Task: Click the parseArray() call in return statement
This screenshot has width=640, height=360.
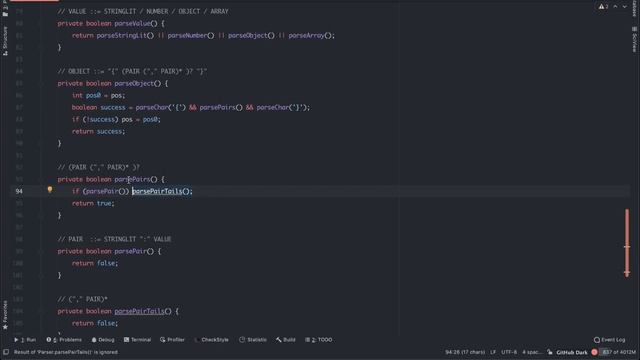Action: click(310, 36)
